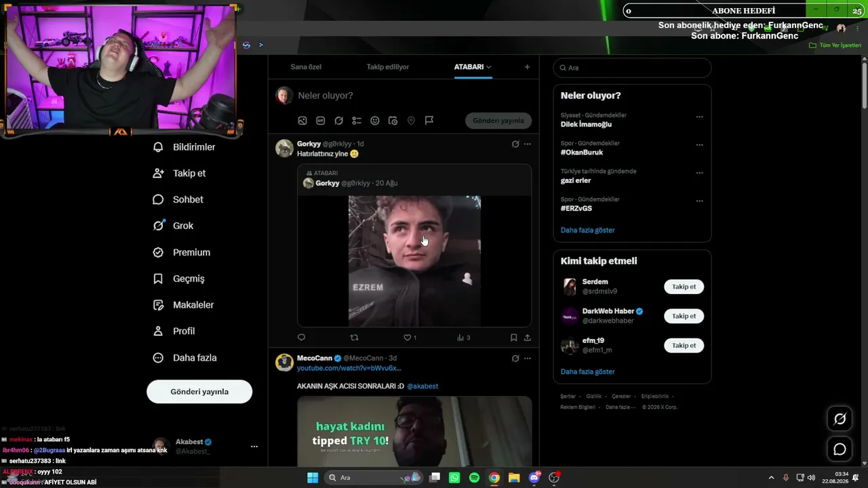Open account menu next to Akabest profile
The height and width of the screenshot is (488, 868).
click(x=254, y=447)
